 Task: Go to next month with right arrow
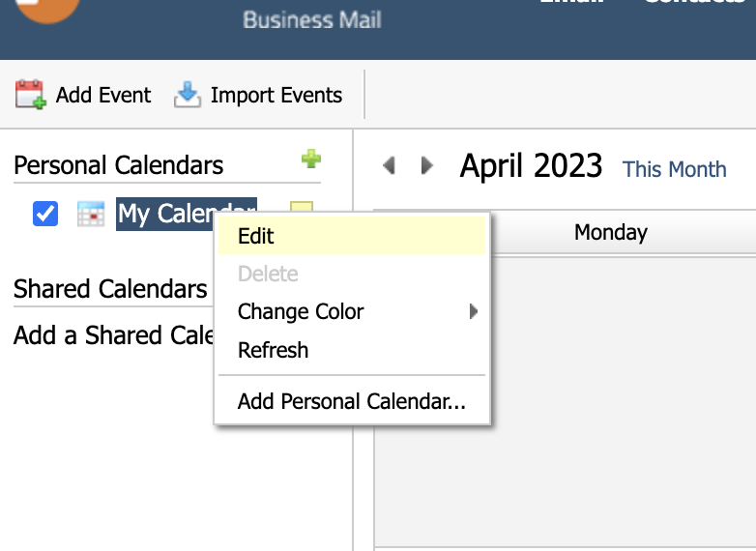click(426, 165)
